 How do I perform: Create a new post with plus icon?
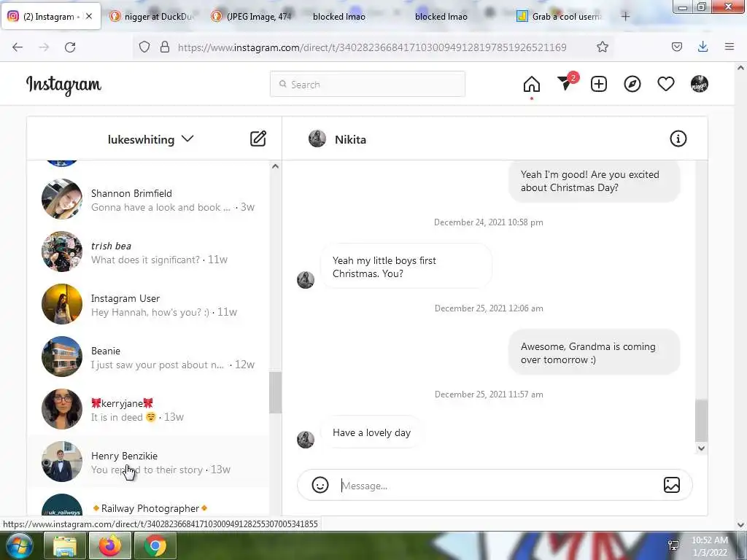(x=599, y=85)
